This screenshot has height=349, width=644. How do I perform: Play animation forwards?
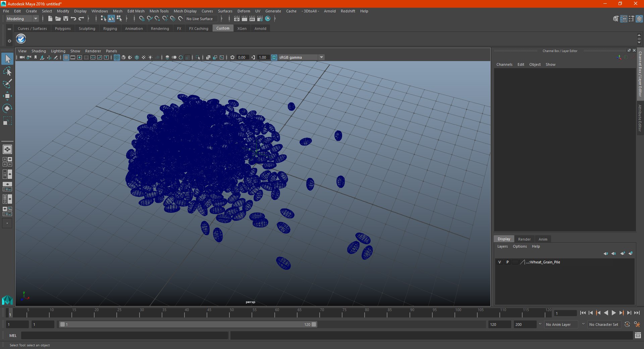613,313
